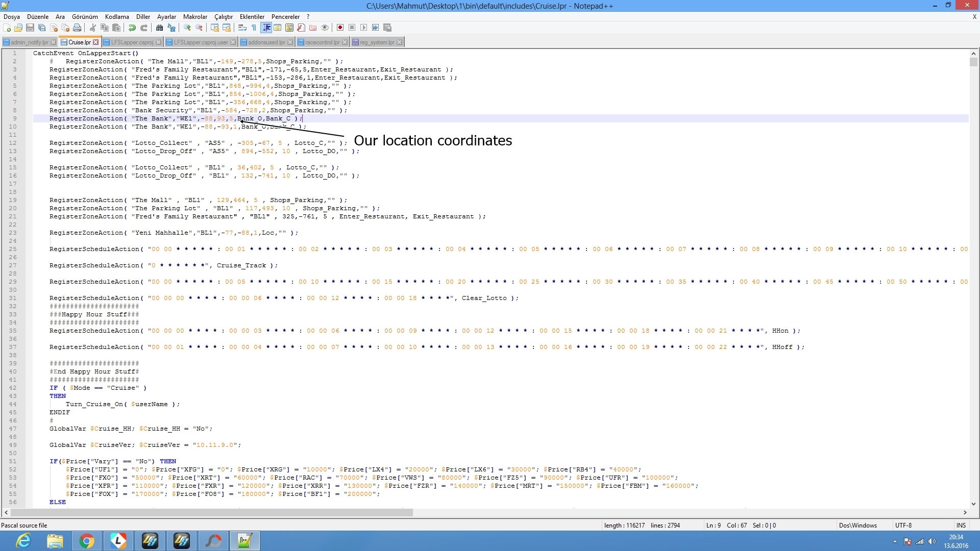980x551 pixels.
Task: Toggle file monitoring eye icon
Action: click(325, 28)
